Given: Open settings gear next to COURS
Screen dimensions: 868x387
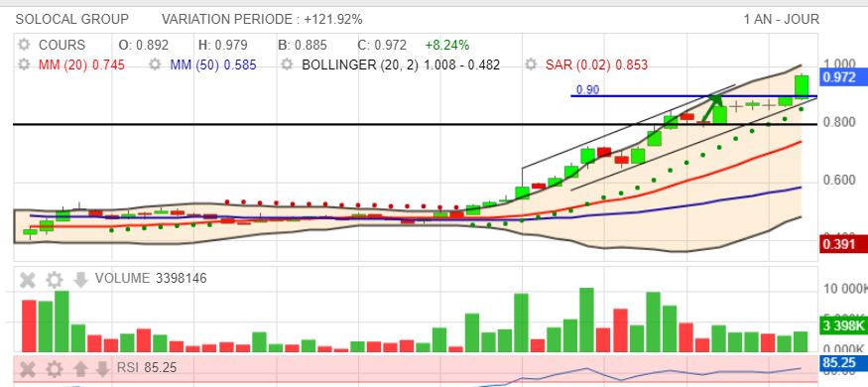Looking at the screenshot, I should click(x=23, y=45).
